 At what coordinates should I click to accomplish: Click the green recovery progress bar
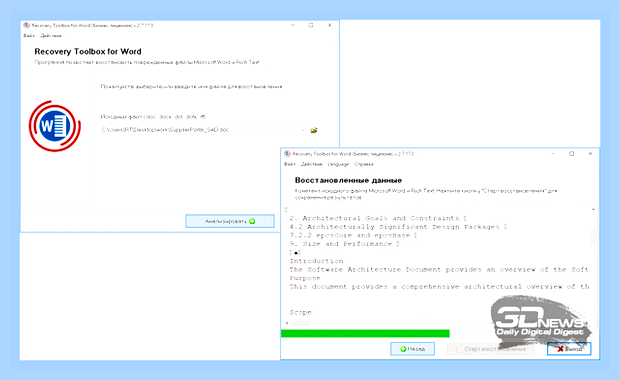(x=365, y=333)
